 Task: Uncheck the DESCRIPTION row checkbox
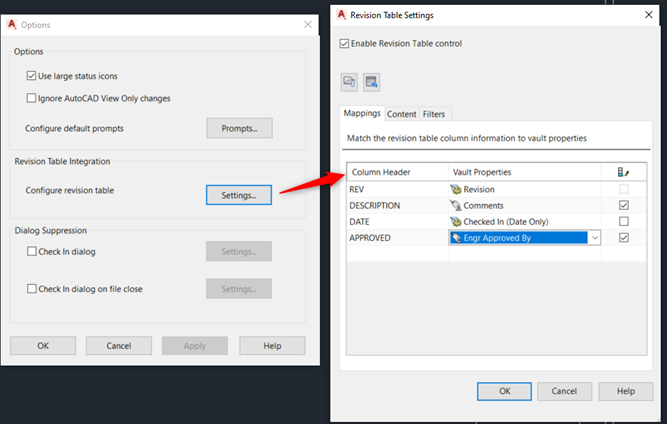624,205
